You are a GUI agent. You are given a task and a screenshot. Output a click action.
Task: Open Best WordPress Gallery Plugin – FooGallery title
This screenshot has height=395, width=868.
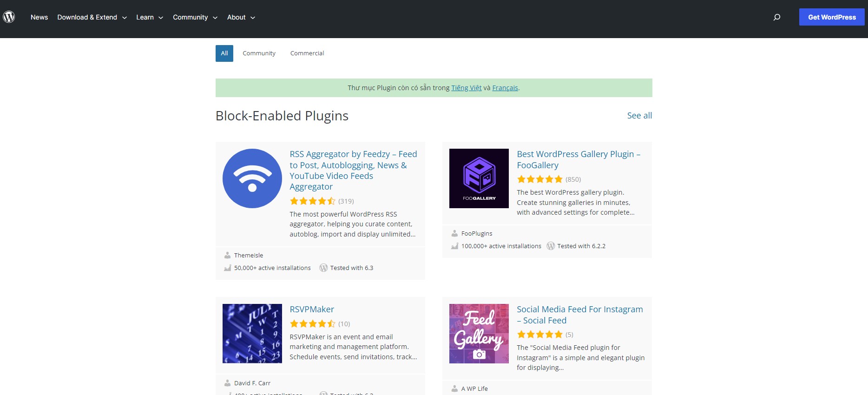(x=579, y=159)
